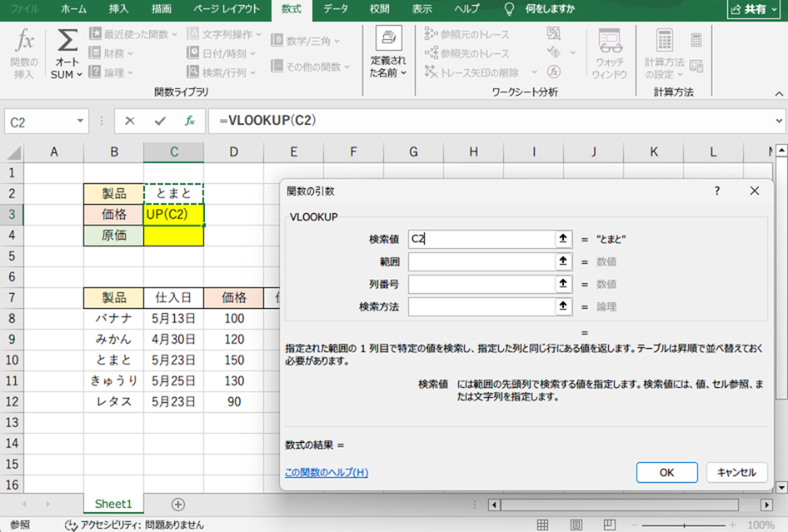Image resolution: width=788 pixels, height=532 pixels.
Task: Open the この関数のヘルプ link
Action: (x=326, y=473)
